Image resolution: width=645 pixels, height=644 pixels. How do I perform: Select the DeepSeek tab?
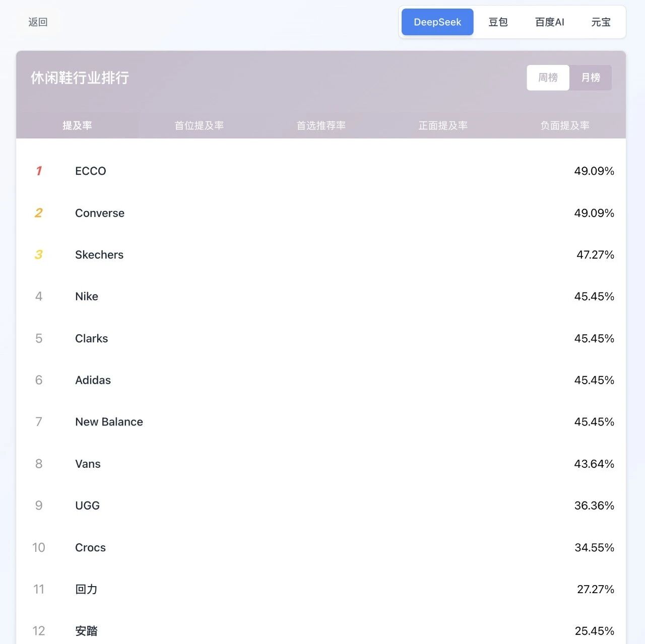coord(437,22)
